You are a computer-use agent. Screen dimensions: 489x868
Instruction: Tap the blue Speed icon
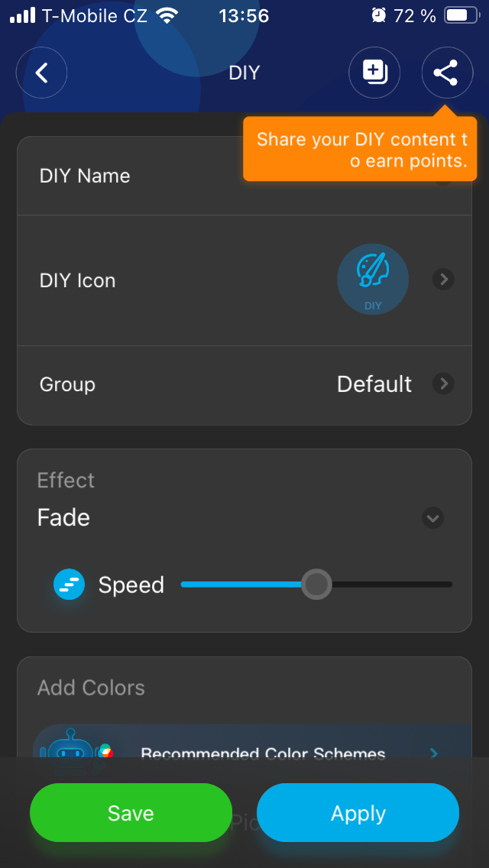(69, 585)
